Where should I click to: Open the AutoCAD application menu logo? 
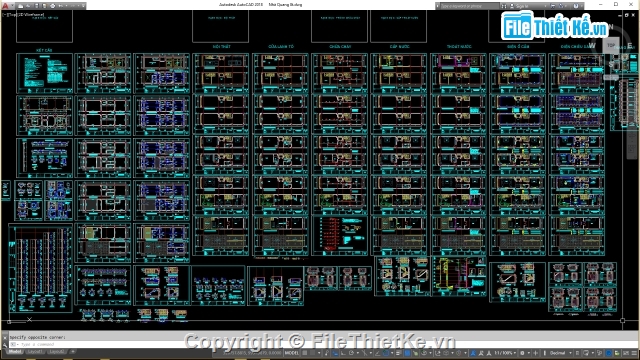[x=5, y=6]
